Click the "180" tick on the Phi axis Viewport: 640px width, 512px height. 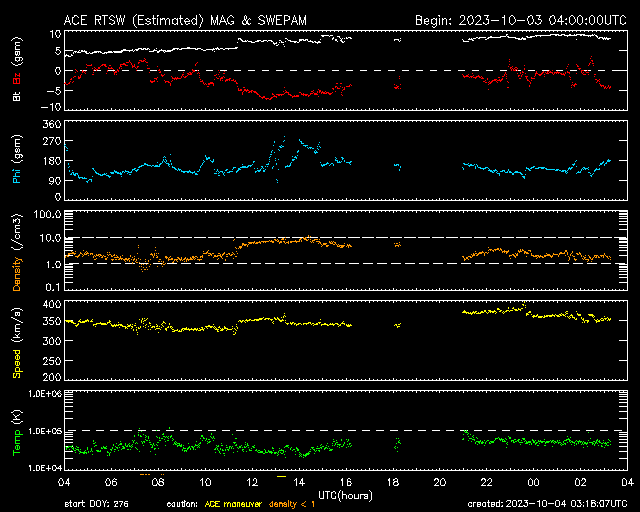point(52,161)
